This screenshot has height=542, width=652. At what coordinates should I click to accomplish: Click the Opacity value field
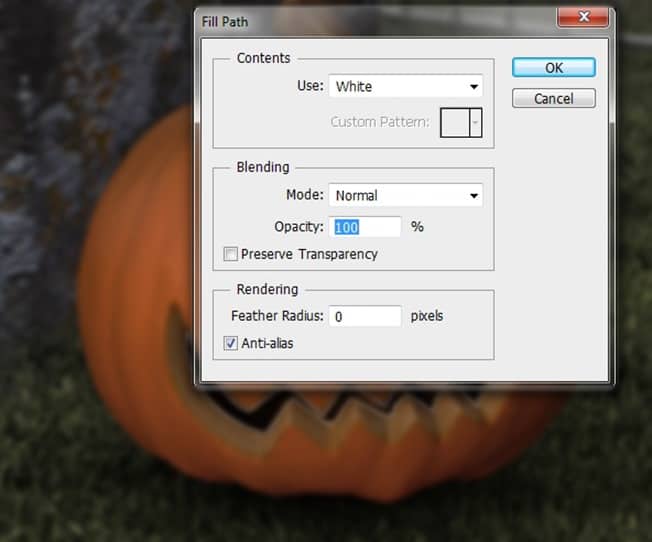point(365,227)
